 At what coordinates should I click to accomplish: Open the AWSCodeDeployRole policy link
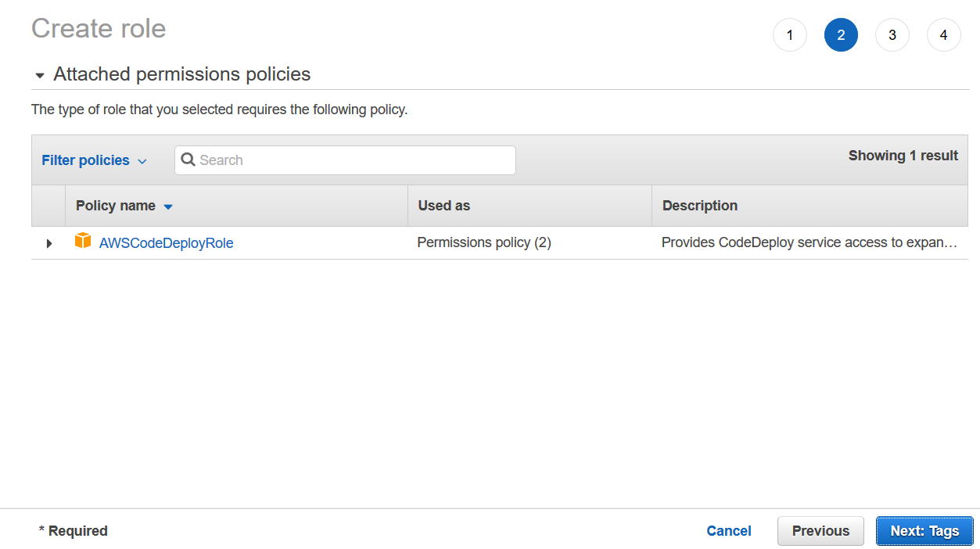166,243
